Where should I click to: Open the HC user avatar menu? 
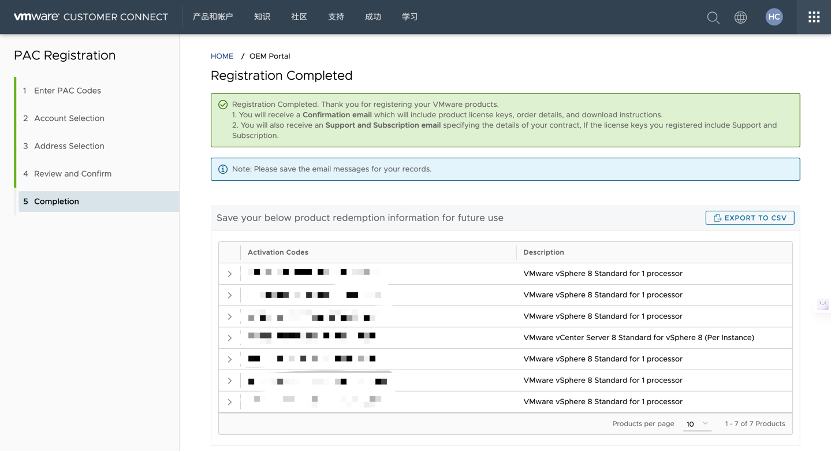click(774, 17)
